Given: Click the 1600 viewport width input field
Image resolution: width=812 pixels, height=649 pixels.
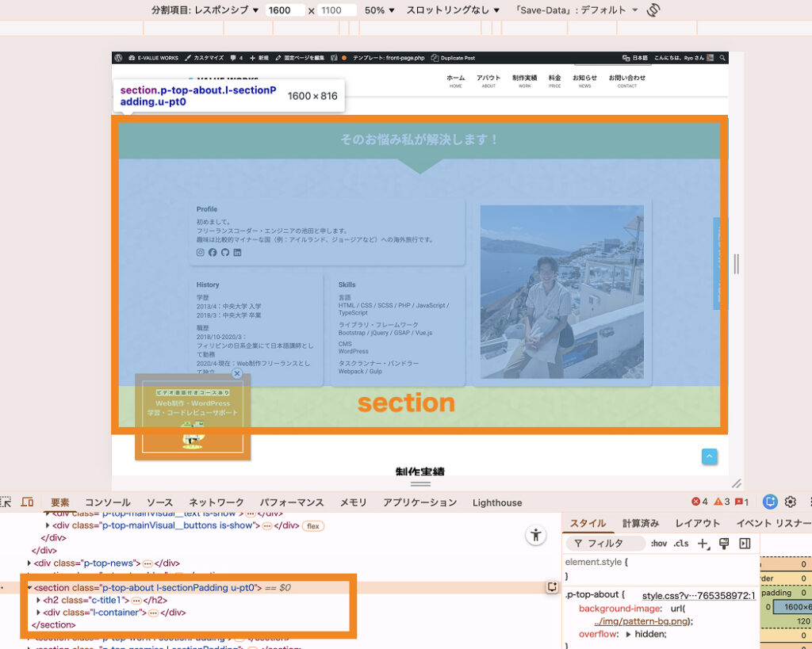Looking at the screenshot, I should click(285, 10).
